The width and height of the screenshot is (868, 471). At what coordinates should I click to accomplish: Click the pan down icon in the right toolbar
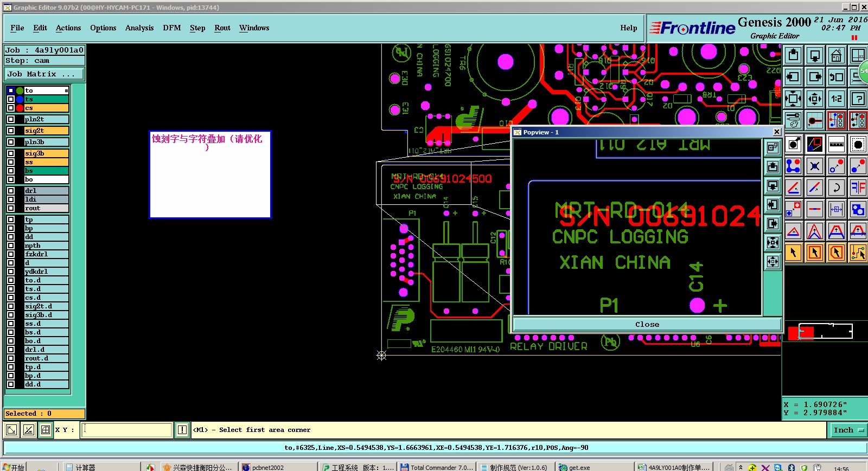[x=815, y=55]
